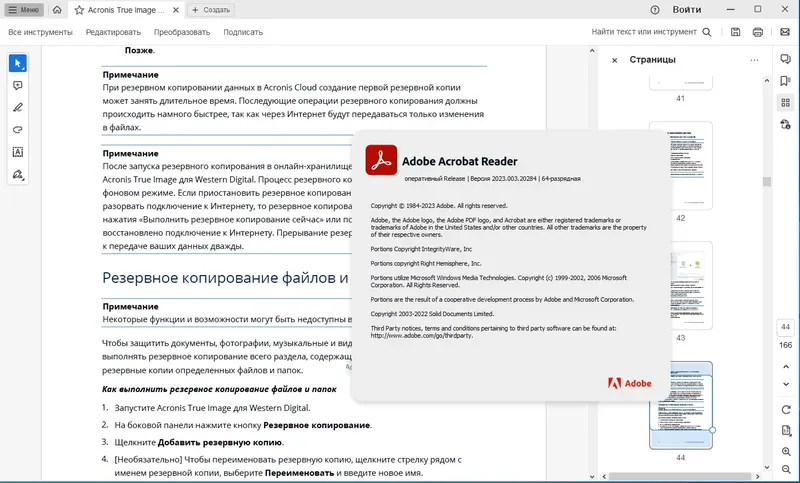Click the Создать new tab button
The image size is (800, 483).
pyautogui.click(x=211, y=10)
